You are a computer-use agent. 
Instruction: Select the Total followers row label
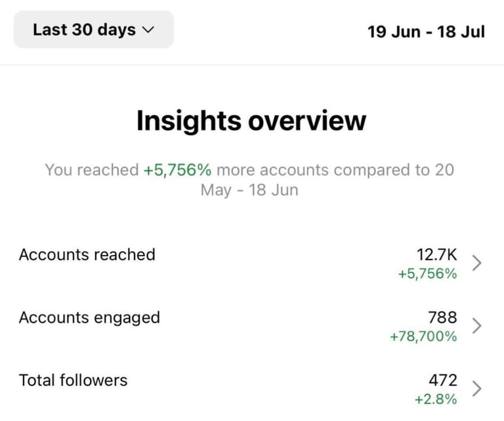73,380
